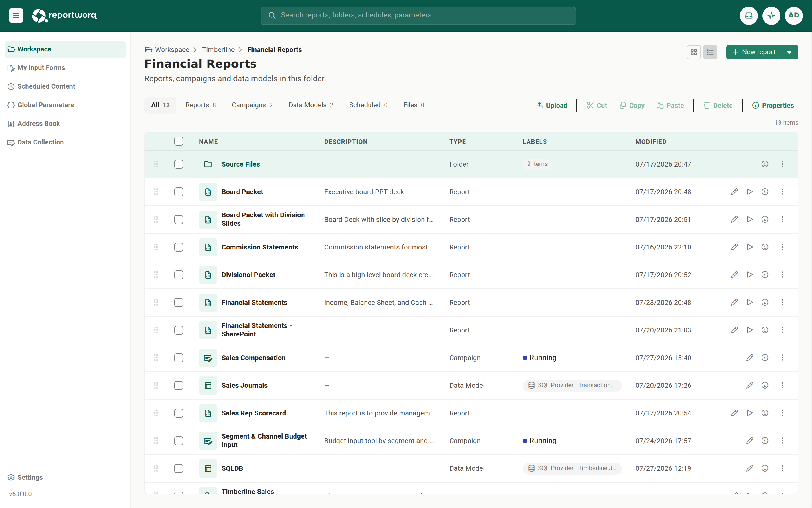Switch to list view layout
This screenshot has height=508, width=812.
710,52
